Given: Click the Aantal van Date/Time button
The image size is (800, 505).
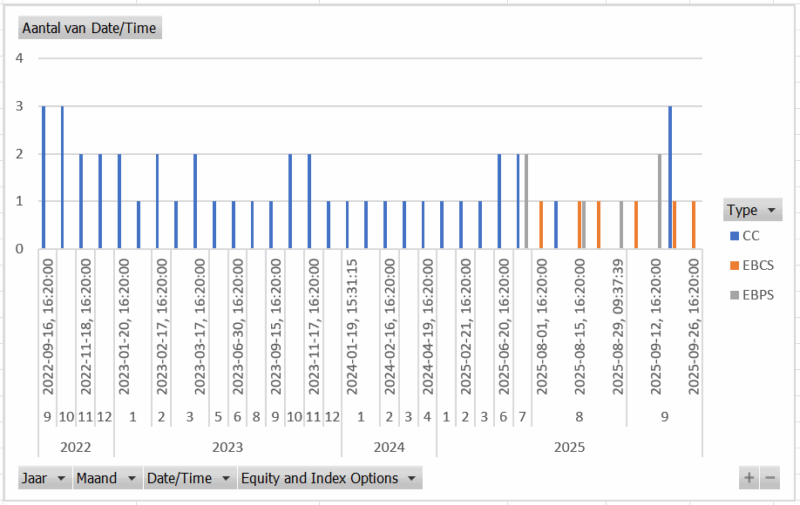Looking at the screenshot, I should coord(89,28).
